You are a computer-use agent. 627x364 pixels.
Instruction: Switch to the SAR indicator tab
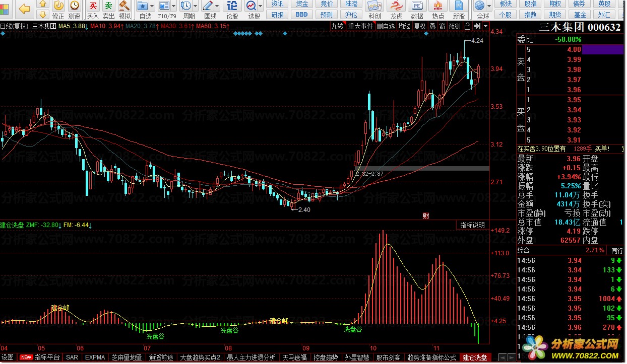tap(72, 357)
